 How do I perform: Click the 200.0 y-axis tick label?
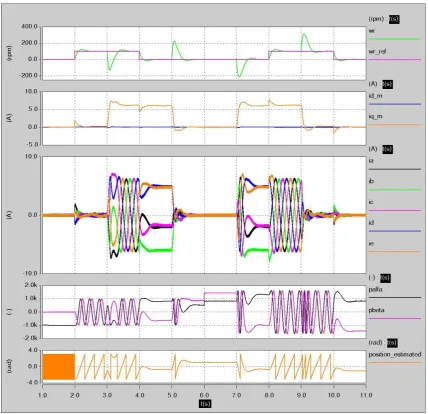tap(30, 43)
